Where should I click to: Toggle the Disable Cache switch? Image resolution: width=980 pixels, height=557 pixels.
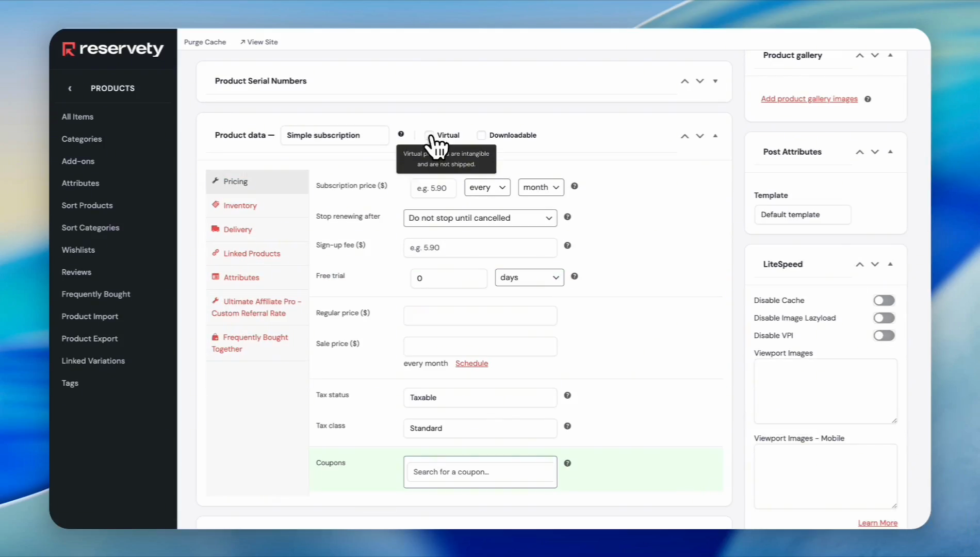[x=884, y=300]
